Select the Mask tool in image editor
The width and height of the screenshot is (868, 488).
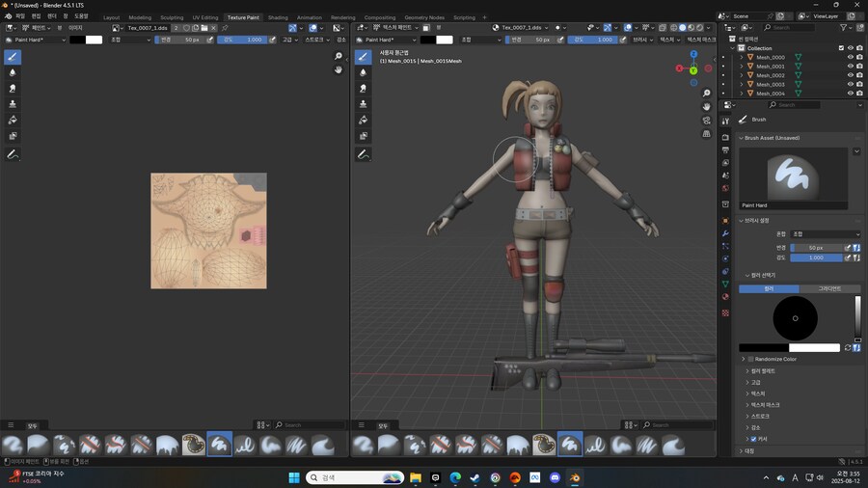click(x=13, y=136)
